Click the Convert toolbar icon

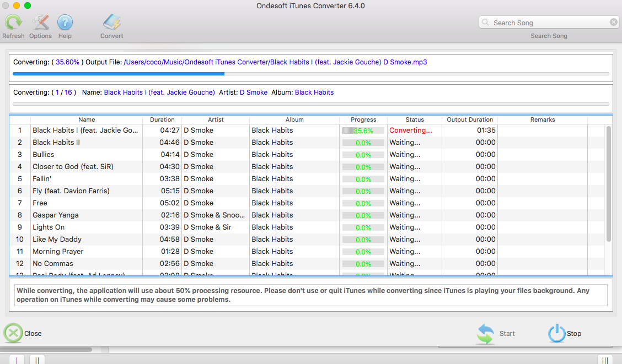(112, 22)
